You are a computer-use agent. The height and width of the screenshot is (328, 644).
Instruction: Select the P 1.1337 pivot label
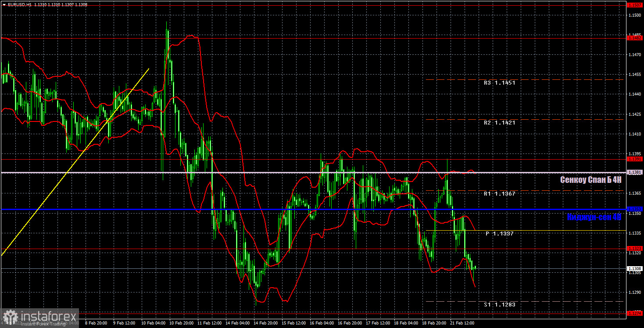[x=499, y=234]
